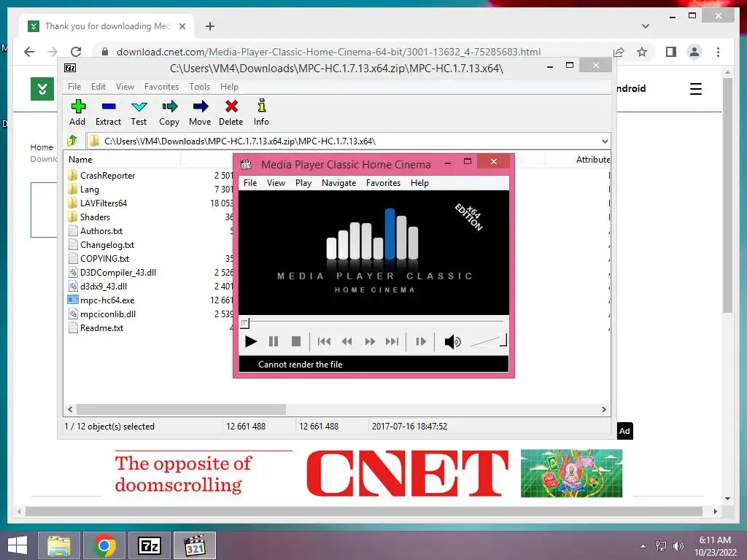Click the MPC seek bar thumb
The height and width of the screenshot is (560, 747).
[245, 324]
